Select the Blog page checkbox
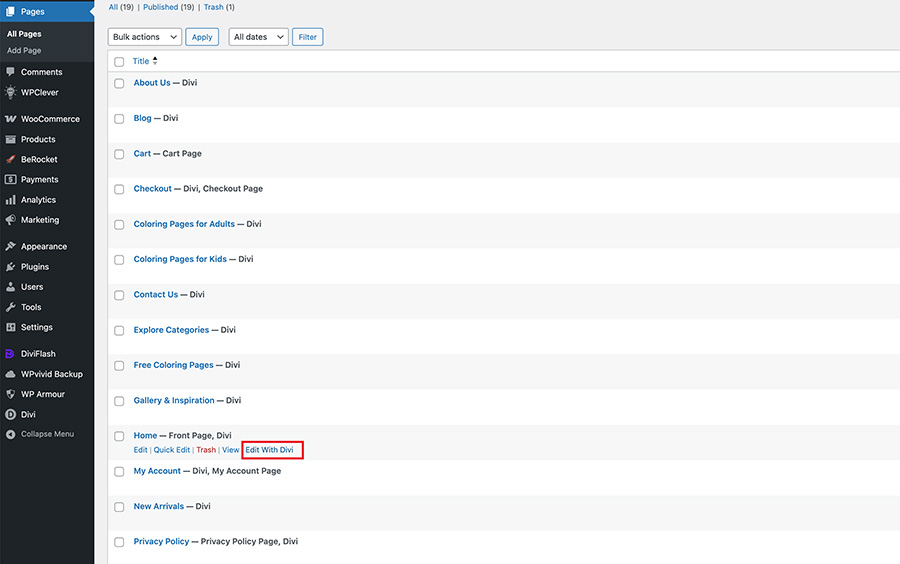 [119, 119]
